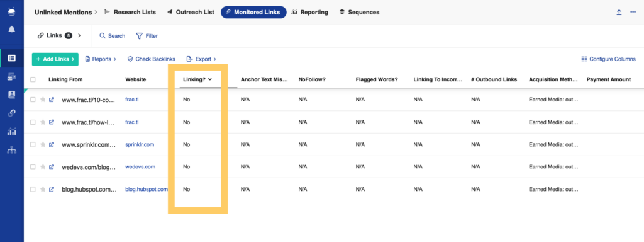
Task: Open Configure Columns
Action: pyautogui.click(x=609, y=59)
